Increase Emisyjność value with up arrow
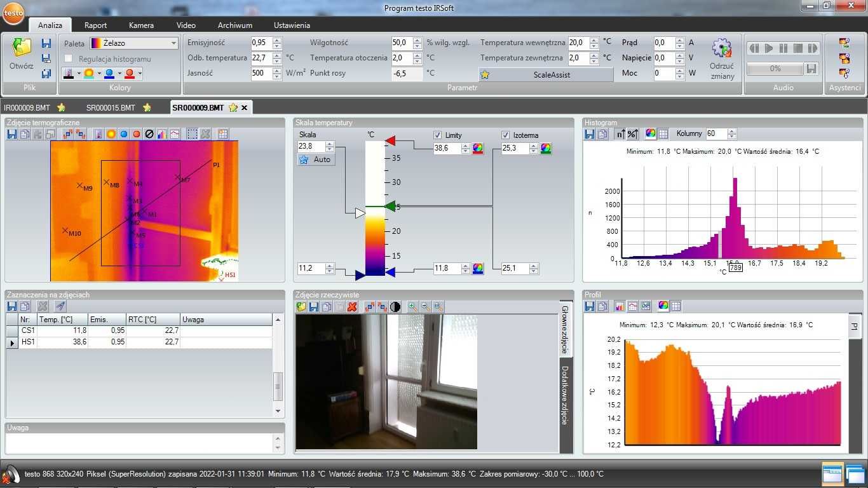This screenshot has height=488, width=868. (x=276, y=40)
